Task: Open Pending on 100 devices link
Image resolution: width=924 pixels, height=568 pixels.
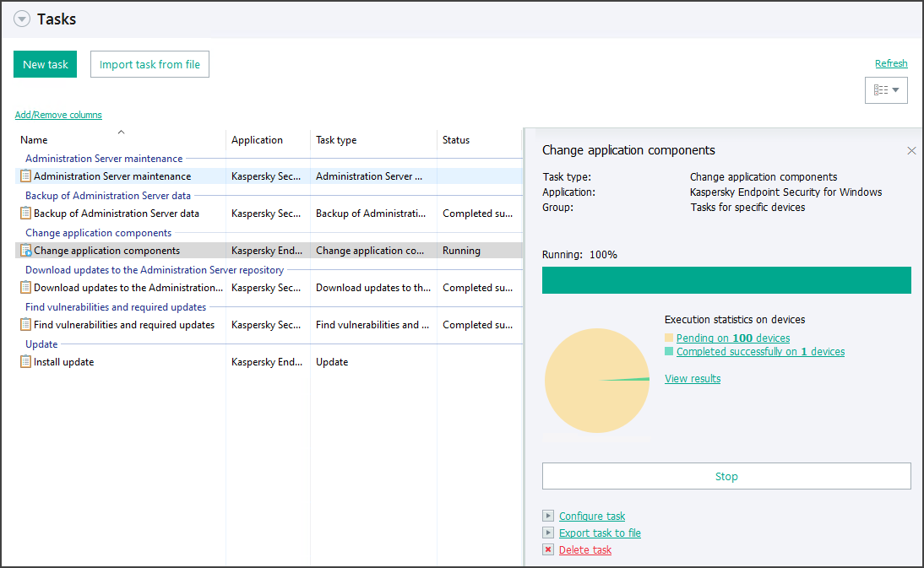Action: pos(733,338)
